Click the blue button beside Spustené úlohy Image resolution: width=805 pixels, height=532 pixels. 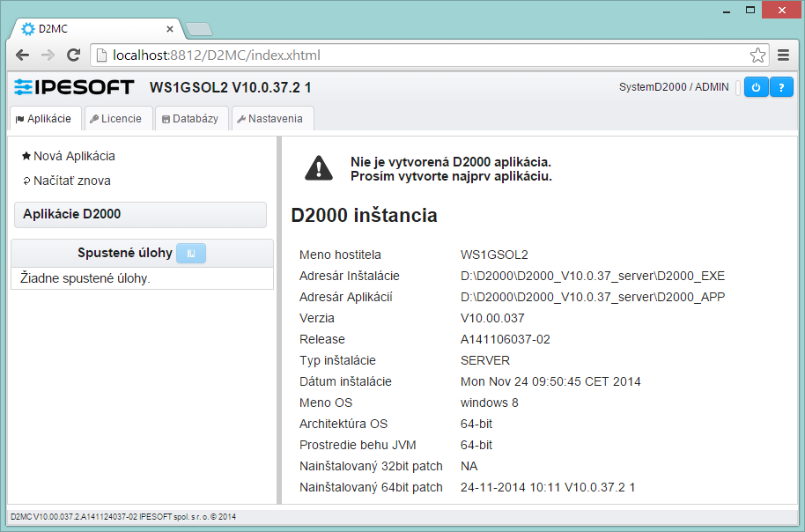click(x=191, y=253)
